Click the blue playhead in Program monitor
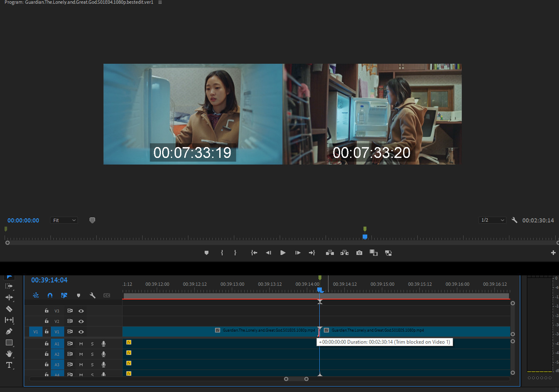 tap(365, 237)
